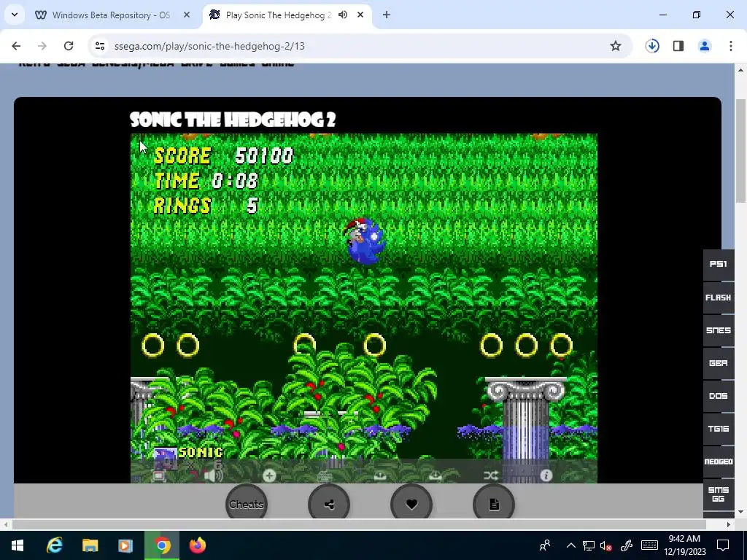Reload the current page
Screen dimensions: 747x560
[x=69, y=46]
